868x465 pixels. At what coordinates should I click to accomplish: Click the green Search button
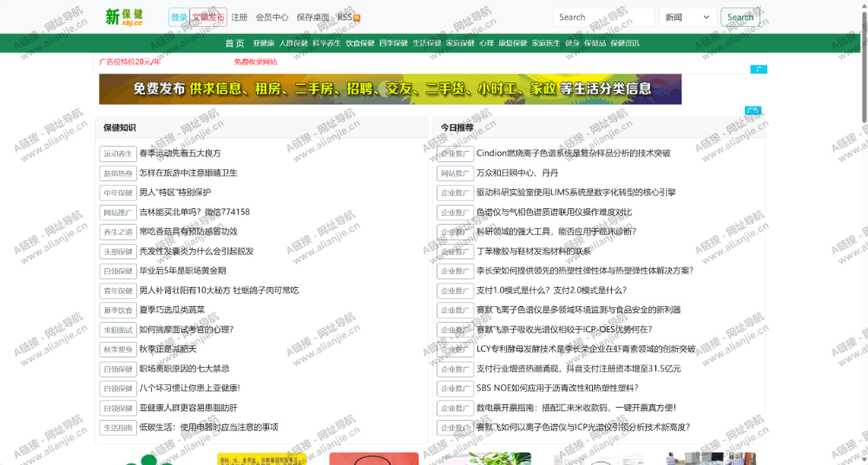click(740, 17)
